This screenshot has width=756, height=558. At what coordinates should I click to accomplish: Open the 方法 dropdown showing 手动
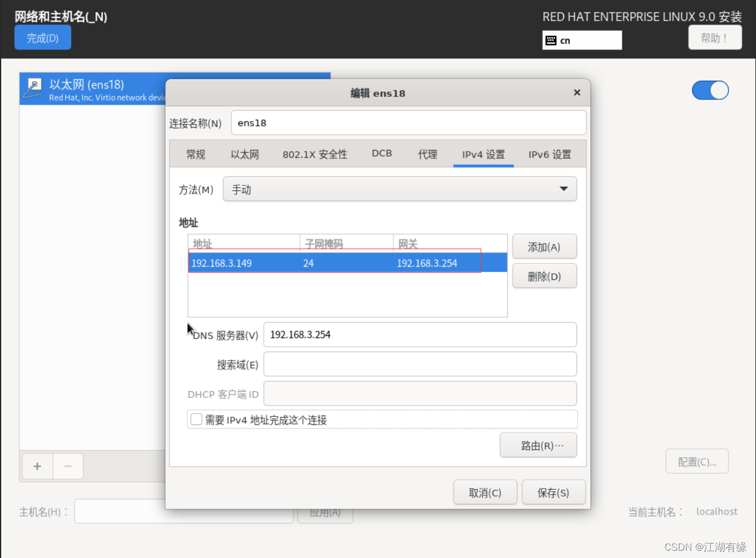pyautogui.click(x=400, y=188)
